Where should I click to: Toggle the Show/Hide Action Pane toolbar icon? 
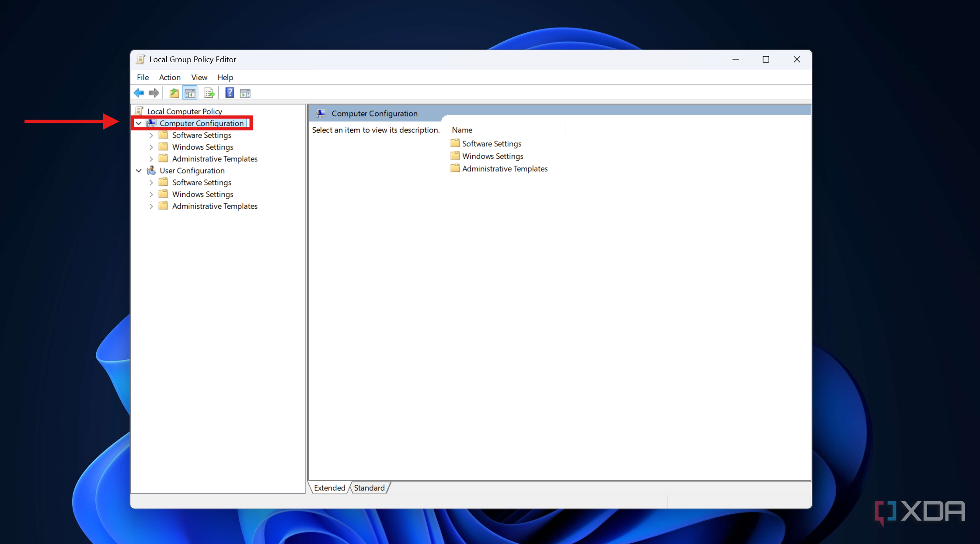pyautogui.click(x=245, y=93)
